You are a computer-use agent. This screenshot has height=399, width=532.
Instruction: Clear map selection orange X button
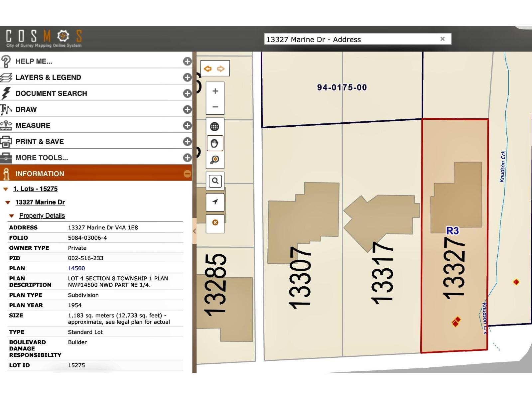click(x=215, y=222)
